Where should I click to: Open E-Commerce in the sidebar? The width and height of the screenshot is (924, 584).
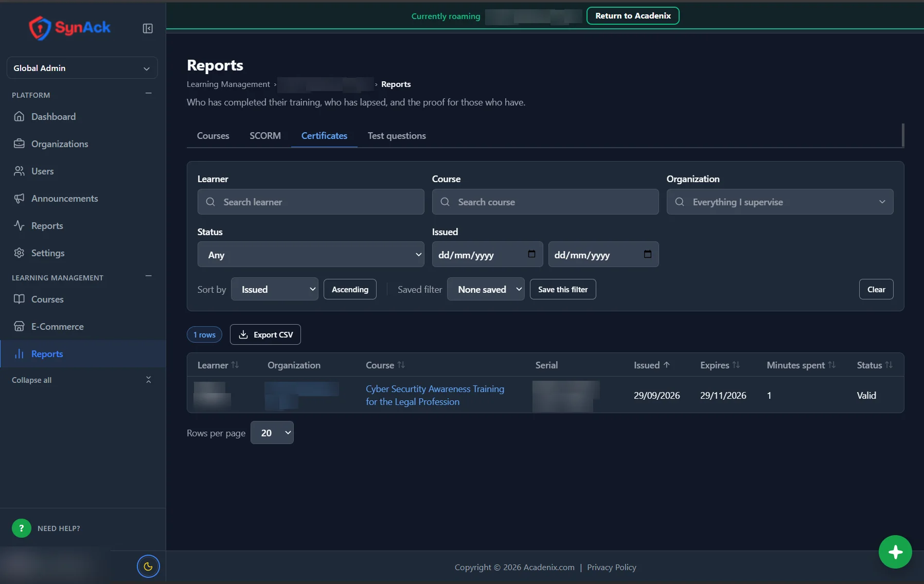57,326
